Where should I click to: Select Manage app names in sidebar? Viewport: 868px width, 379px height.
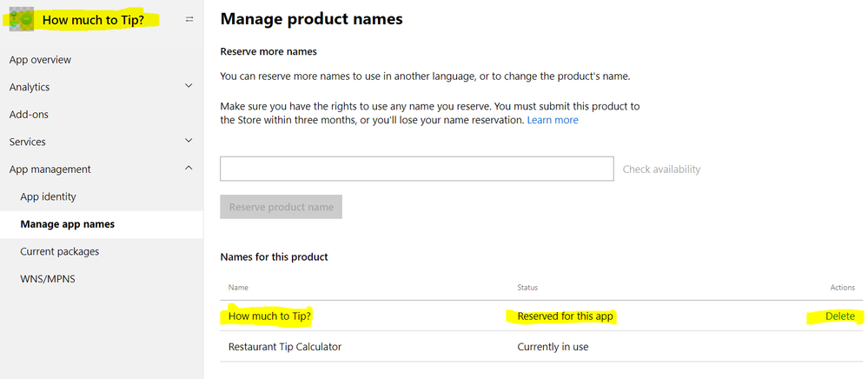point(67,224)
